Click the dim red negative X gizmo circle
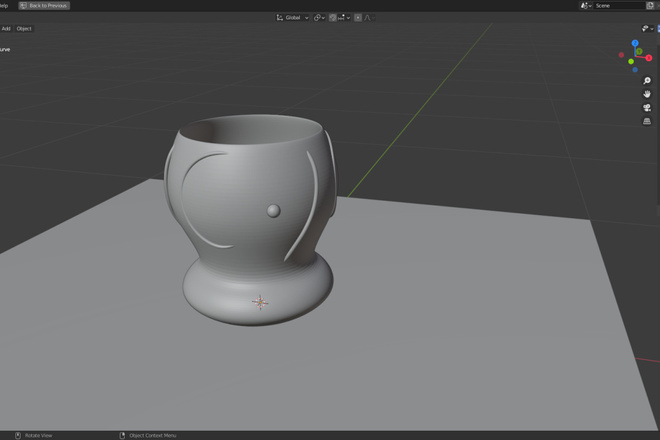660x440 pixels. tap(621, 55)
